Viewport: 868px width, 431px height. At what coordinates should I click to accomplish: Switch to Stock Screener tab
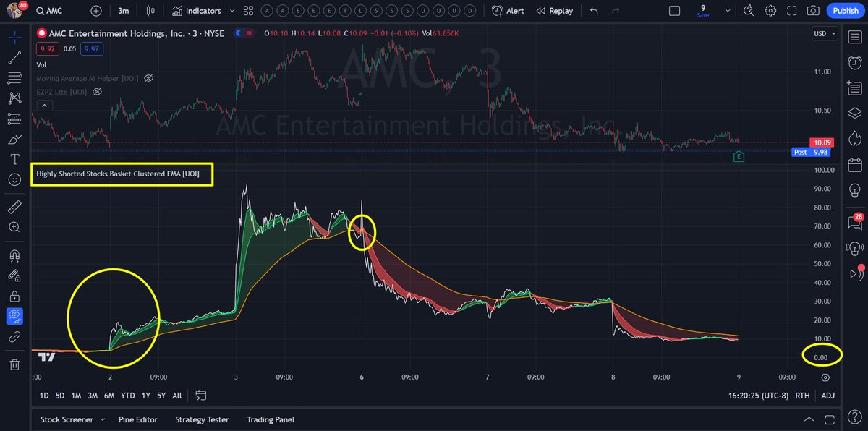[x=68, y=419]
